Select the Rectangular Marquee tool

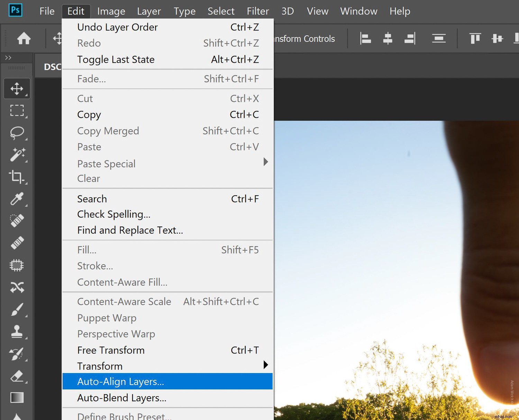(17, 111)
